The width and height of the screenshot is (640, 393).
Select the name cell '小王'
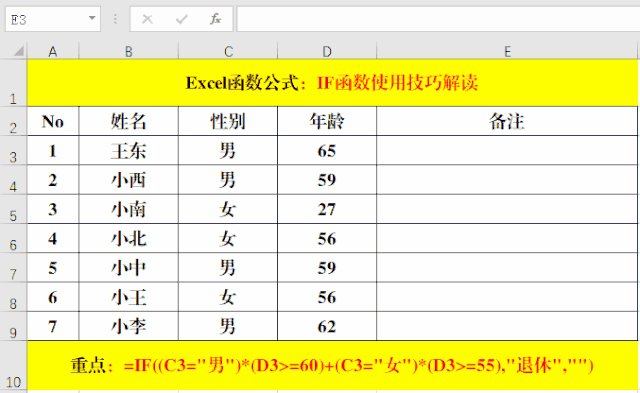click(x=129, y=297)
